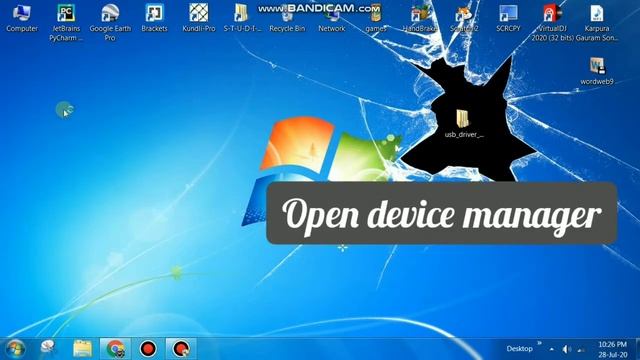640x360 pixels.
Task: Select the SCRCPY desktop shortcut
Action: click(508, 18)
